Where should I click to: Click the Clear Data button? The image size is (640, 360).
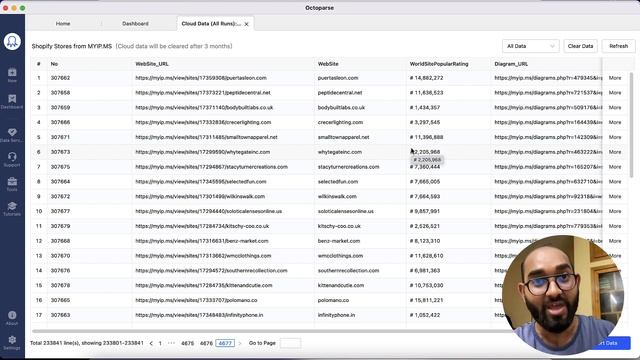pos(580,46)
